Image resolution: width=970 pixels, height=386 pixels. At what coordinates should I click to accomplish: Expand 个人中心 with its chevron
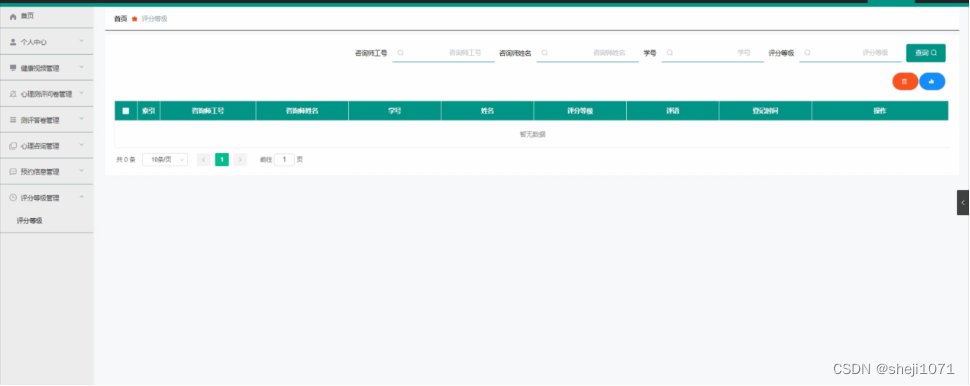[82, 41]
